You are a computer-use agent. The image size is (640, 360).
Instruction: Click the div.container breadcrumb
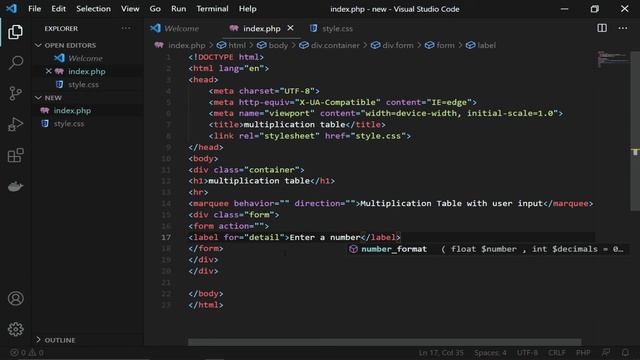tap(330, 45)
